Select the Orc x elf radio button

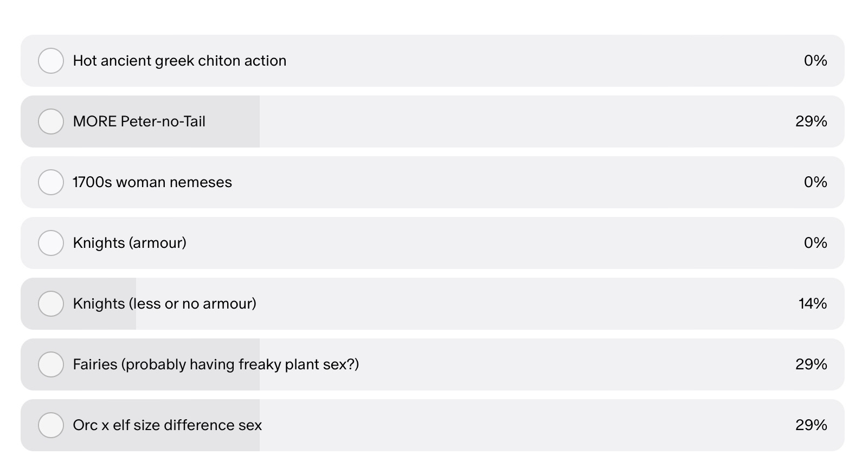(51, 425)
